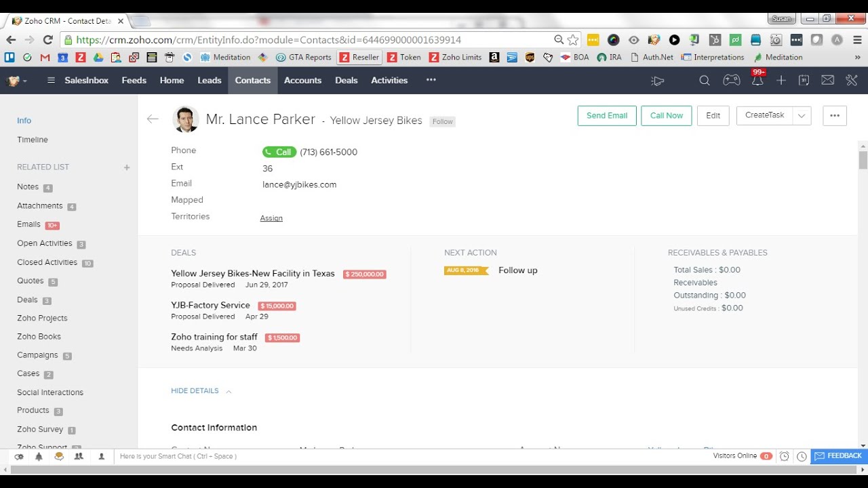Screen dimensions: 868x488
Task: Open the Feeds module
Action: [134, 81]
